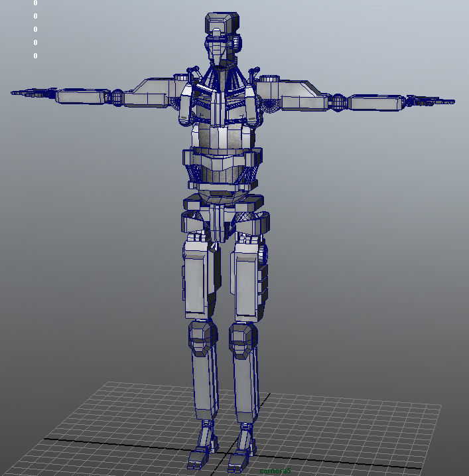Pick the knee cap on screen-right leg
The width and height of the screenshot is (469, 476).
(243, 341)
